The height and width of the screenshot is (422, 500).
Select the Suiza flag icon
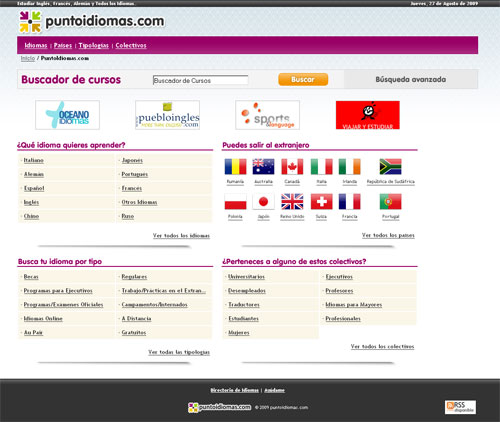click(321, 202)
